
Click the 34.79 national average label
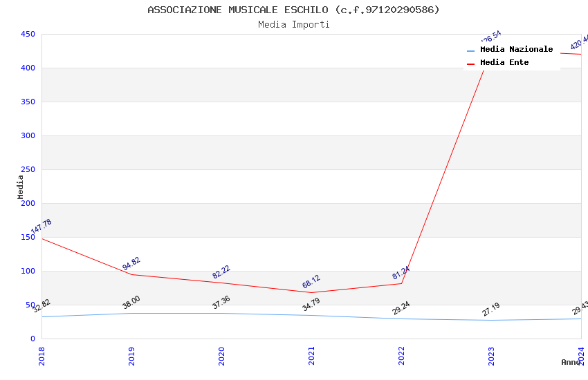(311, 304)
